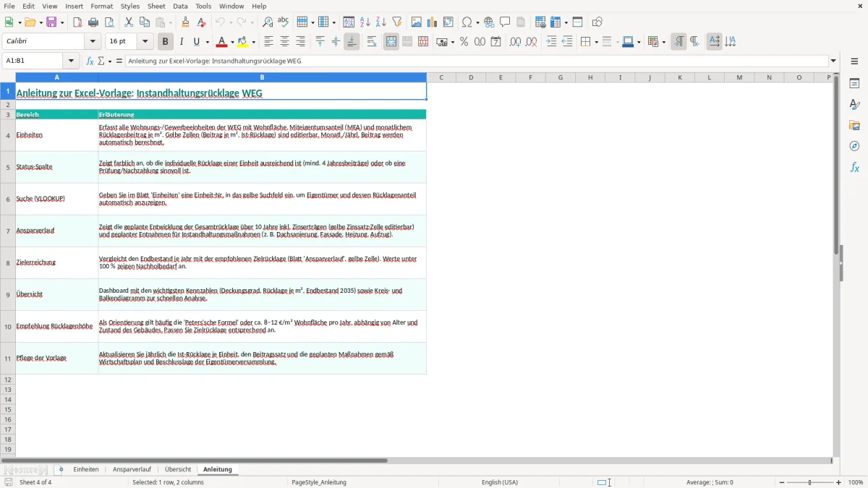Click the 100% zoom level
This screenshot has width=868, height=488.
point(856,482)
